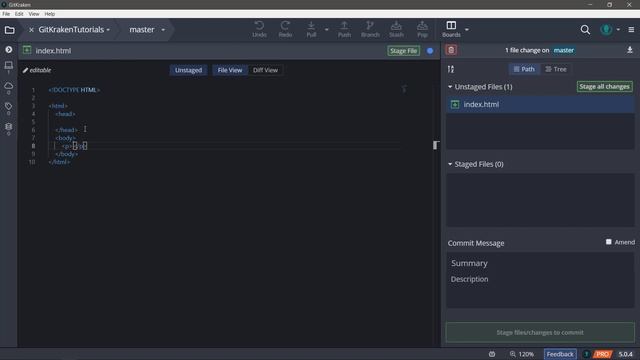
Task: Click the status bar icon left of PRO
Action: [x=586, y=354]
